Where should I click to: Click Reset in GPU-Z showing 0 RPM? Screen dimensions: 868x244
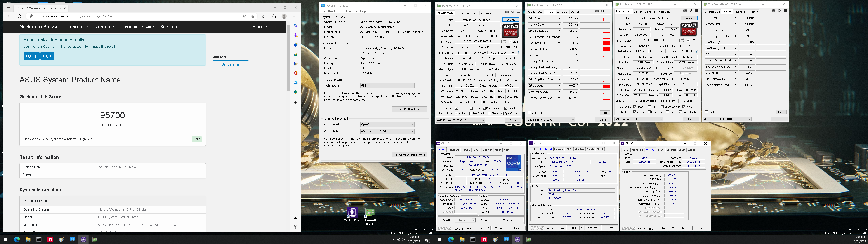(781, 112)
